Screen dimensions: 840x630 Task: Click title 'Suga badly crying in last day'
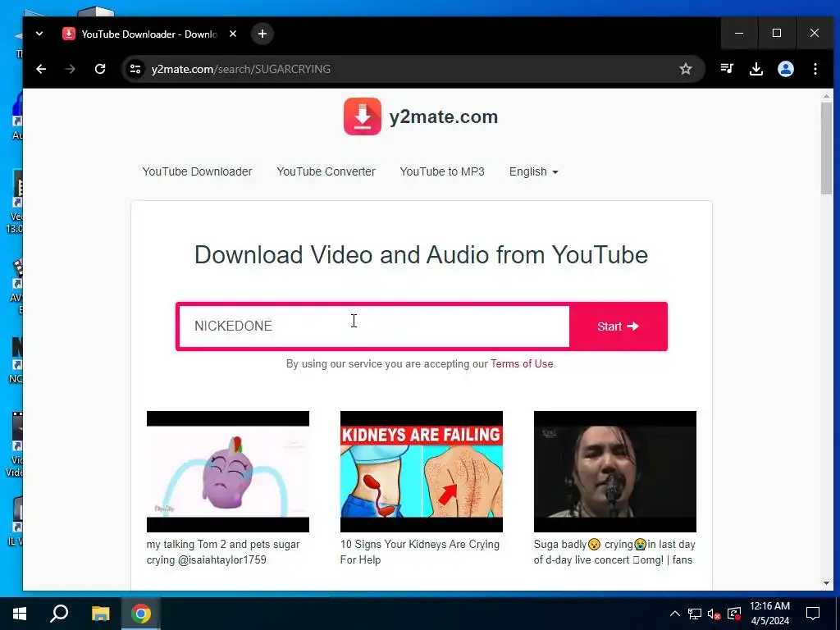[x=614, y=552]
